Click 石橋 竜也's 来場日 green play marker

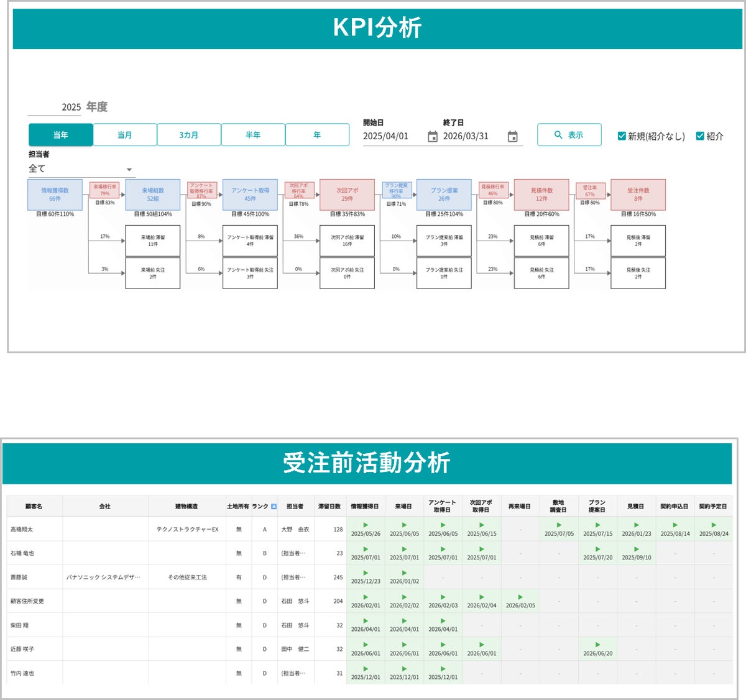pyautogui.click(x=404, y=549)
